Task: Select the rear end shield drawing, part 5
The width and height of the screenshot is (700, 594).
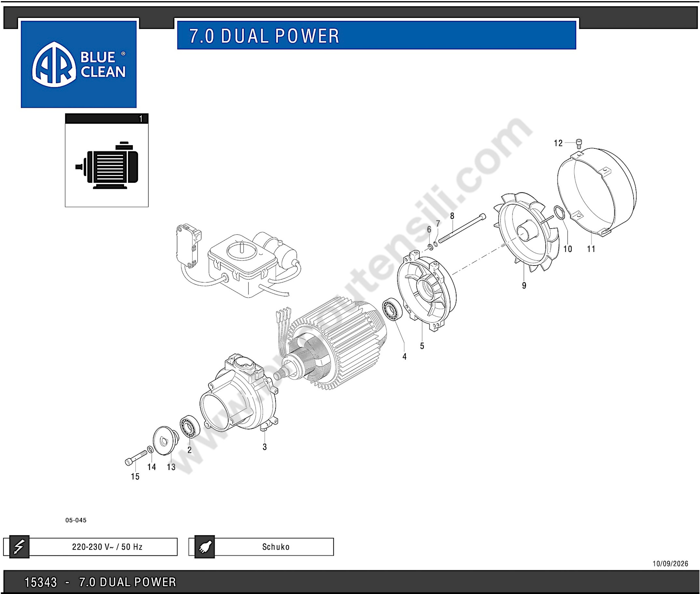Action: tap(427, 291)
